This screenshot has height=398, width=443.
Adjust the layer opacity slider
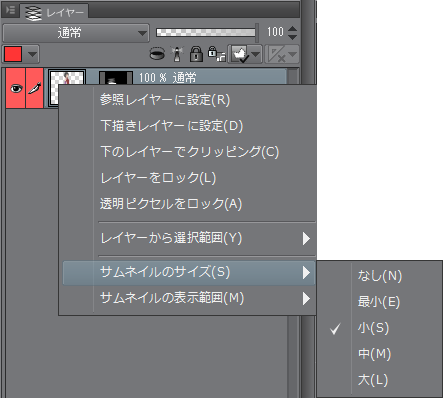click(206, 32)
